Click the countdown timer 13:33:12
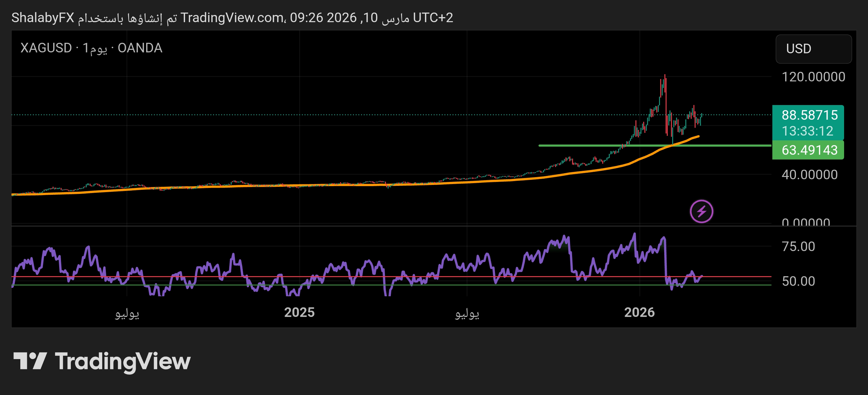Viewport: 868px width, 395px height. coord(807,131)
